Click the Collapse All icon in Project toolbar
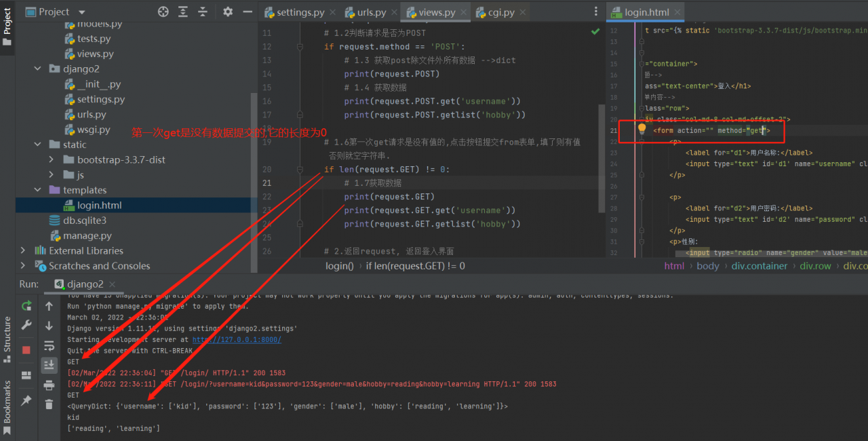The height and width of the screenshot is (441, 868). coord(203,12)
